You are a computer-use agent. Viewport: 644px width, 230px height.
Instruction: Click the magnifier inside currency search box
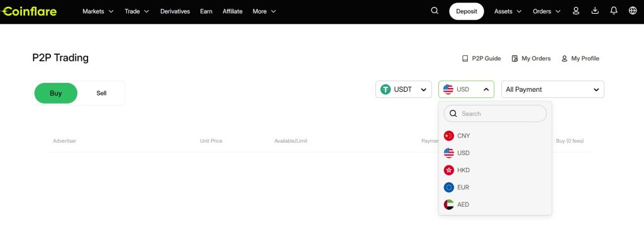453,114
